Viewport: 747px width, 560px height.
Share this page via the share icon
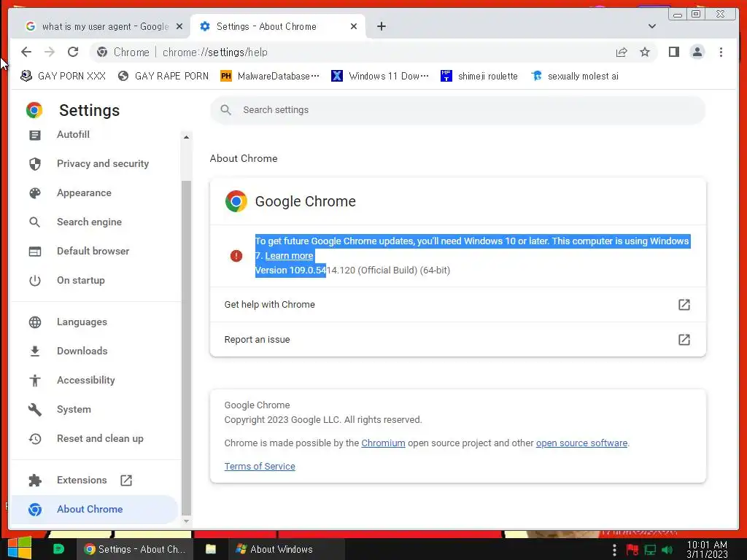tap(622, 52)
